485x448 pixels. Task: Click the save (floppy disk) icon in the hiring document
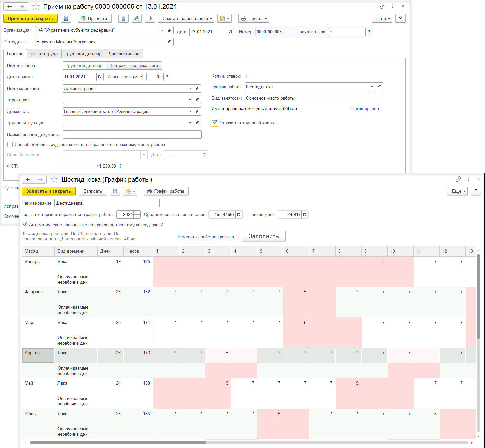pos(66,18)
